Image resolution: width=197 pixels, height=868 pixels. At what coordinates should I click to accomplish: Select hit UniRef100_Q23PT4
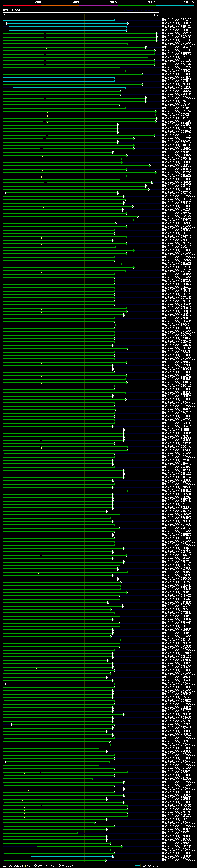(177, 772)
